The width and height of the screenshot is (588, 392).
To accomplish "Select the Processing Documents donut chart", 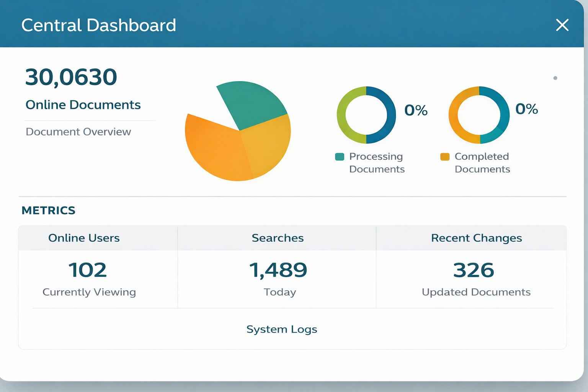I will click(366, 114).
